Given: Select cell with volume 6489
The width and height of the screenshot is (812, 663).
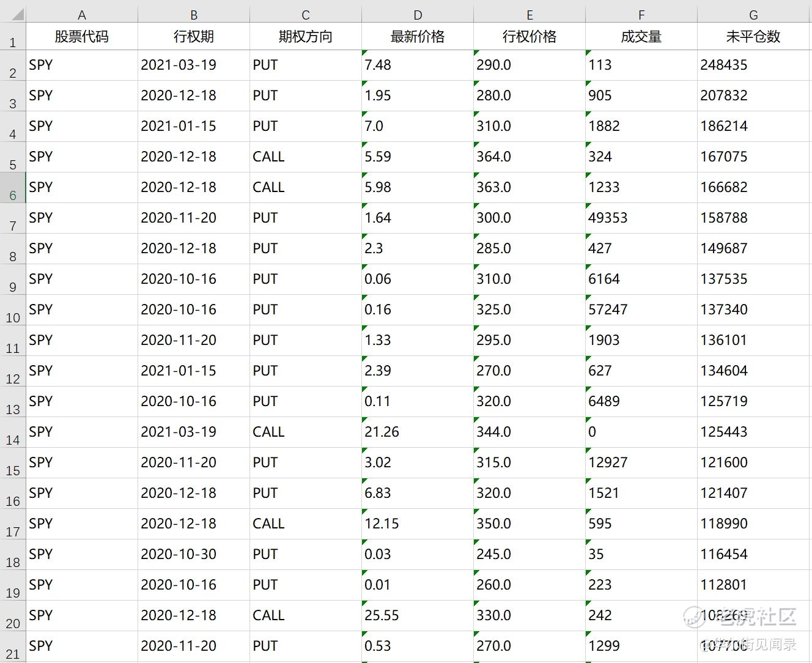Looking at the screenshot, I should pyautogui.click(x=641, y=402).
